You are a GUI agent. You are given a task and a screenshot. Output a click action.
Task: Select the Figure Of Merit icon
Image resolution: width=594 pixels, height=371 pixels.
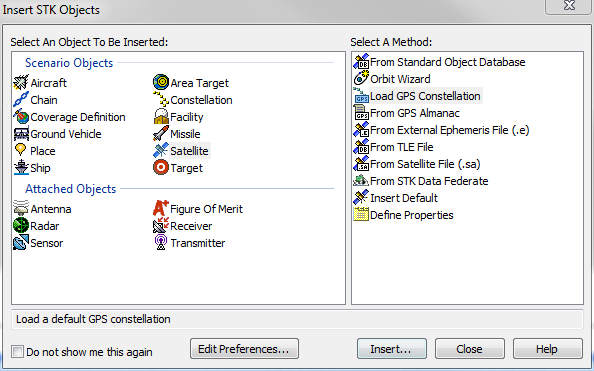(161, 208)
